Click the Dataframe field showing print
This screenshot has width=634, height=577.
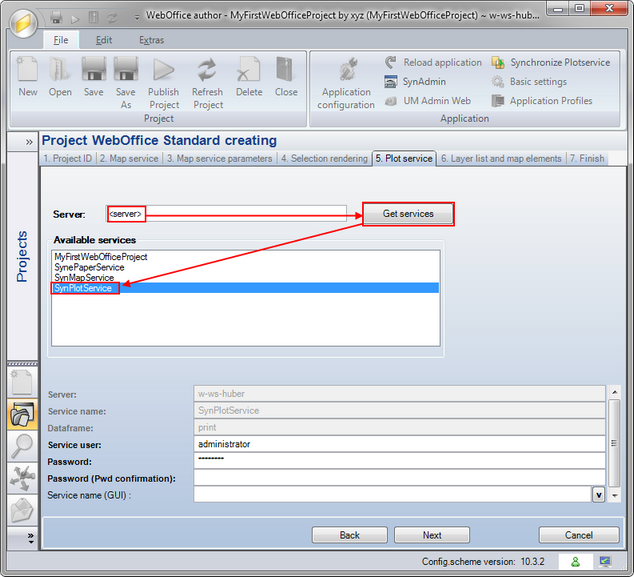(399, 427)
